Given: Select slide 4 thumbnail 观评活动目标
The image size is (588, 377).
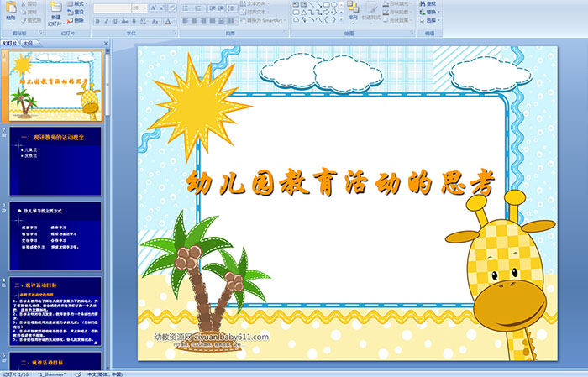Looking at the screenshot, I should (55, 311).
